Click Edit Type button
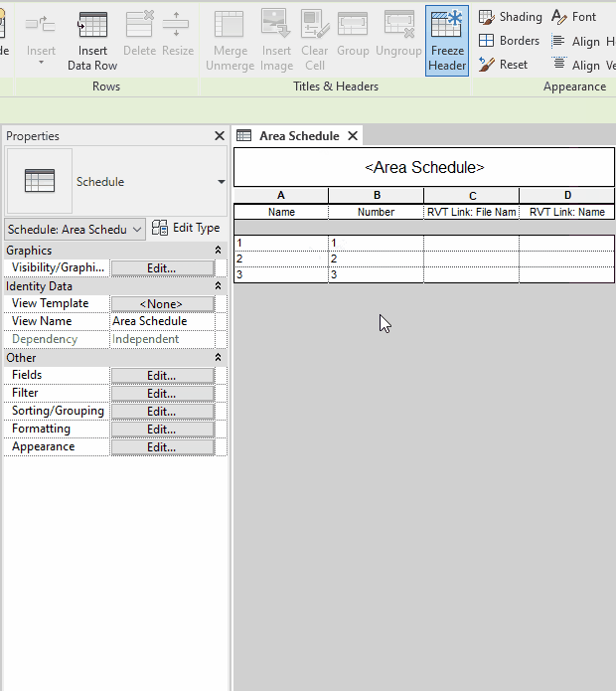Screen dimensions: 616x691 [186, 228]
